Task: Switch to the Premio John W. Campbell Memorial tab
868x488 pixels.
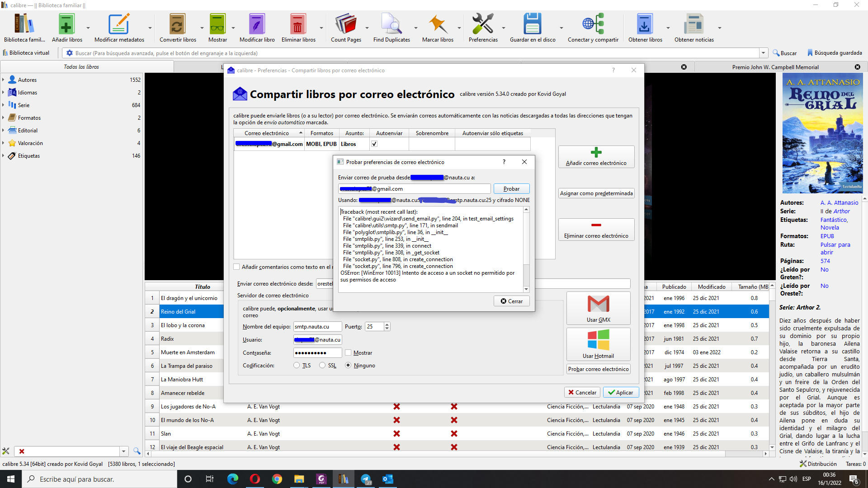Action: tap(775, 67)
